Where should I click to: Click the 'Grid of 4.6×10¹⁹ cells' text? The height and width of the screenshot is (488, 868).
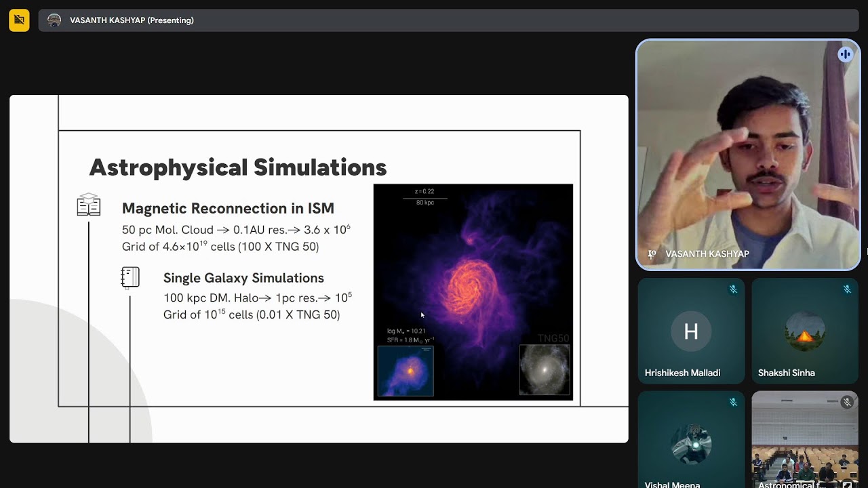click(220, 246)
